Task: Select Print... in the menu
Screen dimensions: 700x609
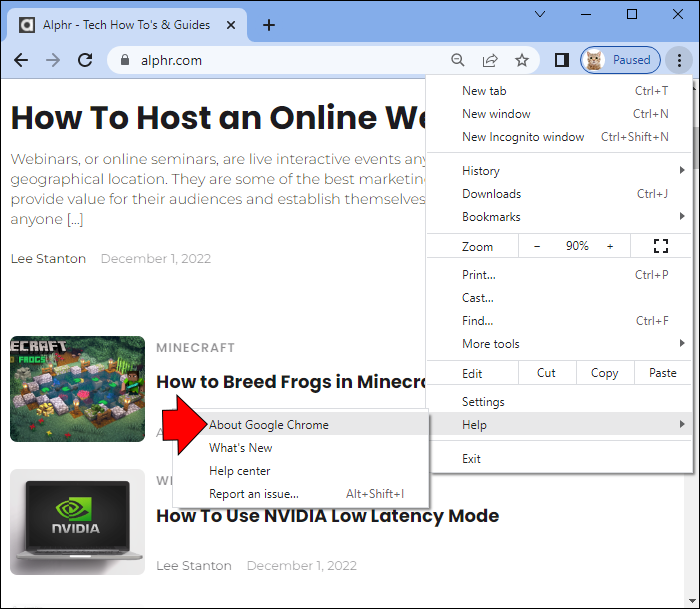Action: pyautogui.click(x=559, y=275)
